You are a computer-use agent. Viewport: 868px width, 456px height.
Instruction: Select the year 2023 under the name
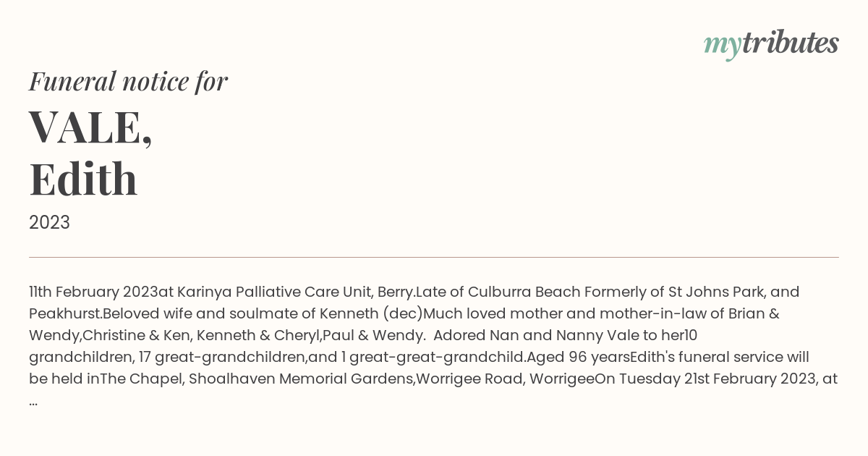(49, 222)
